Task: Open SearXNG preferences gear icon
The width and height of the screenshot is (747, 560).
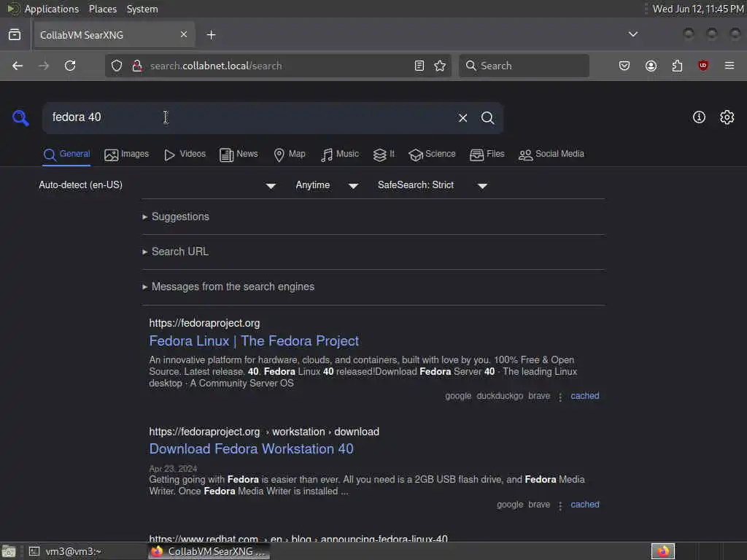Action: (727, 117)
